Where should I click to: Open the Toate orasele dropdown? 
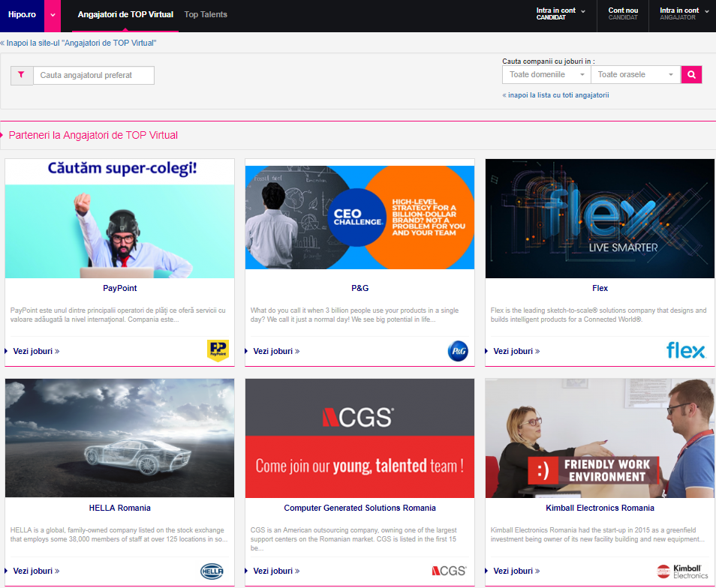636,75
